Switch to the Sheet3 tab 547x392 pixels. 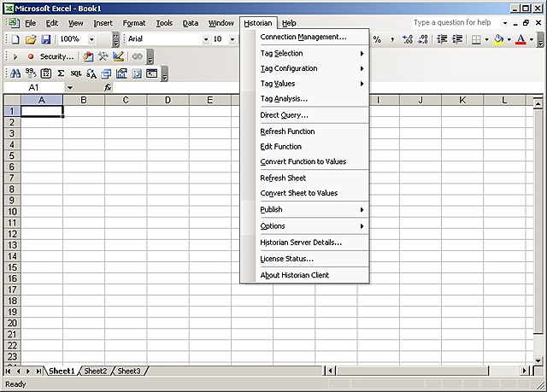129,372
